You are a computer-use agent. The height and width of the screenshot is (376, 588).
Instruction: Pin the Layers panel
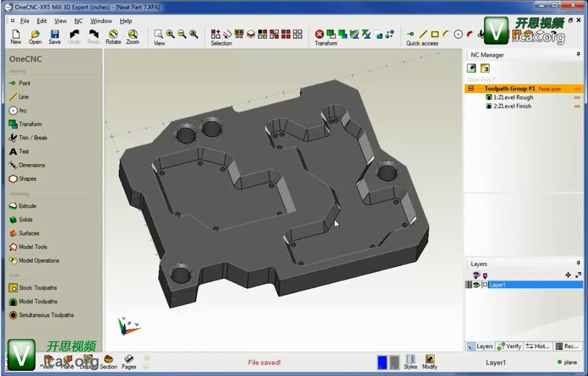tap(578, 263)
